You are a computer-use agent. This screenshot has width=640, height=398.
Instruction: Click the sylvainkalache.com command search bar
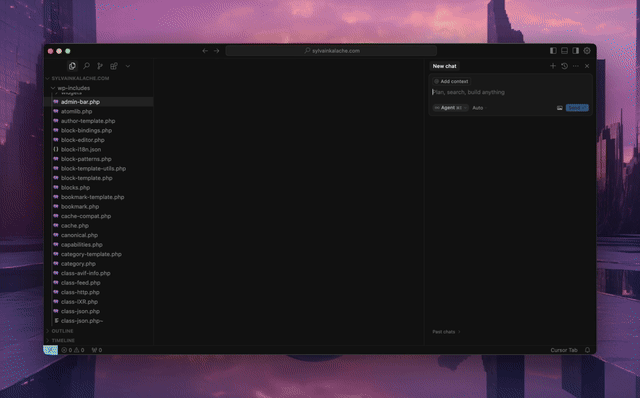(331, 51)
